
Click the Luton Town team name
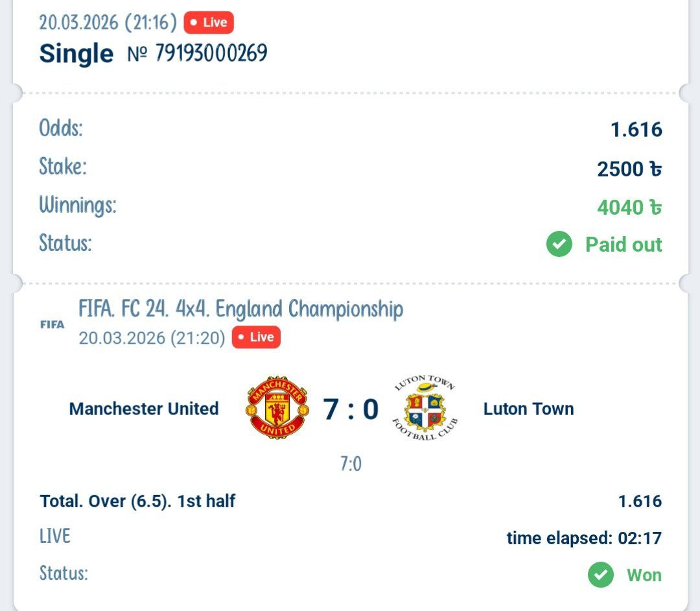(x=528, y=409)
